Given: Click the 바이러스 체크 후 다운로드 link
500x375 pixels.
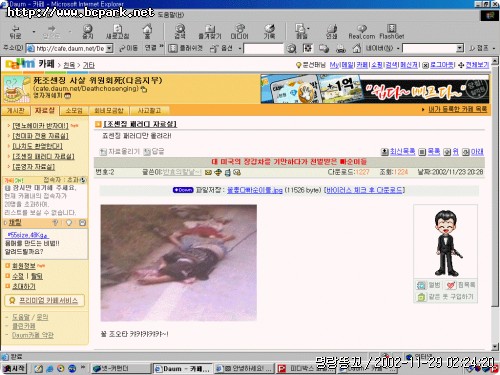Looking at the screenshot, I should tap(364, 190).
